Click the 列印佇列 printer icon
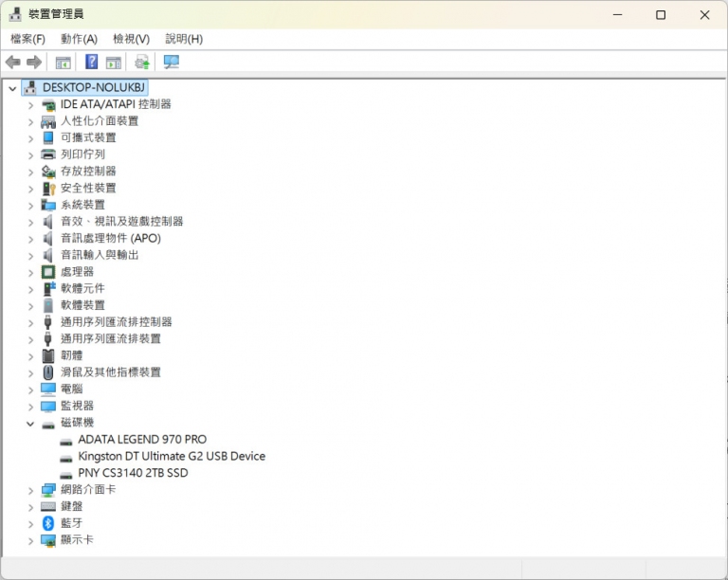 pyautogui.click(x=48, y=154)
